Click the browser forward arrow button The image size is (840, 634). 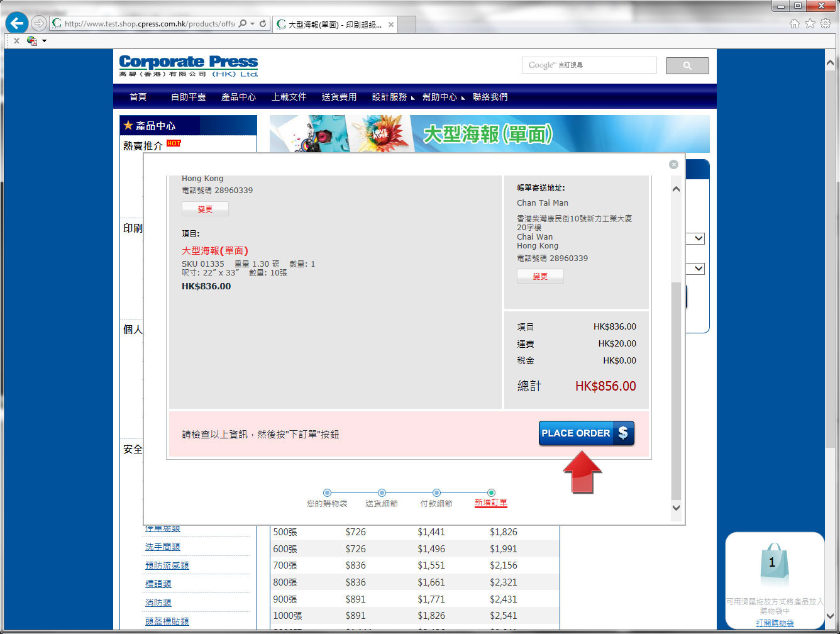39,24
